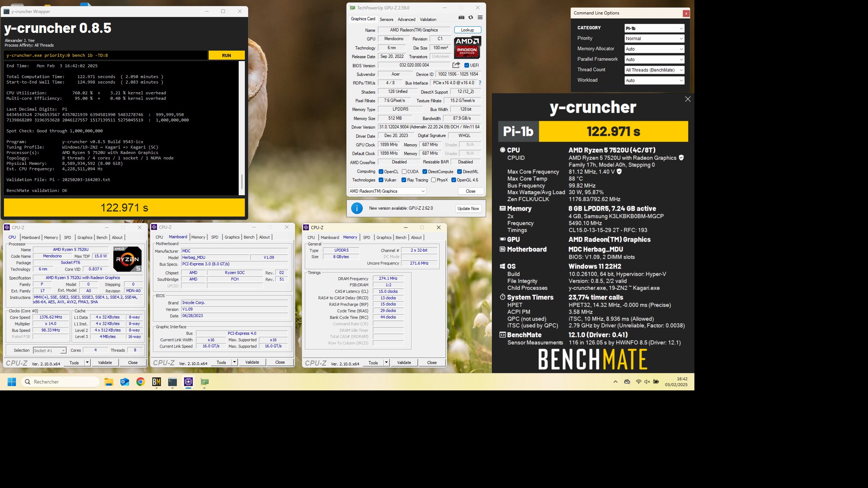Click the Ryzen 5 logo in CPU-Z
The image size is (868, 488).
pyautogui.click(x=127, y=259)
